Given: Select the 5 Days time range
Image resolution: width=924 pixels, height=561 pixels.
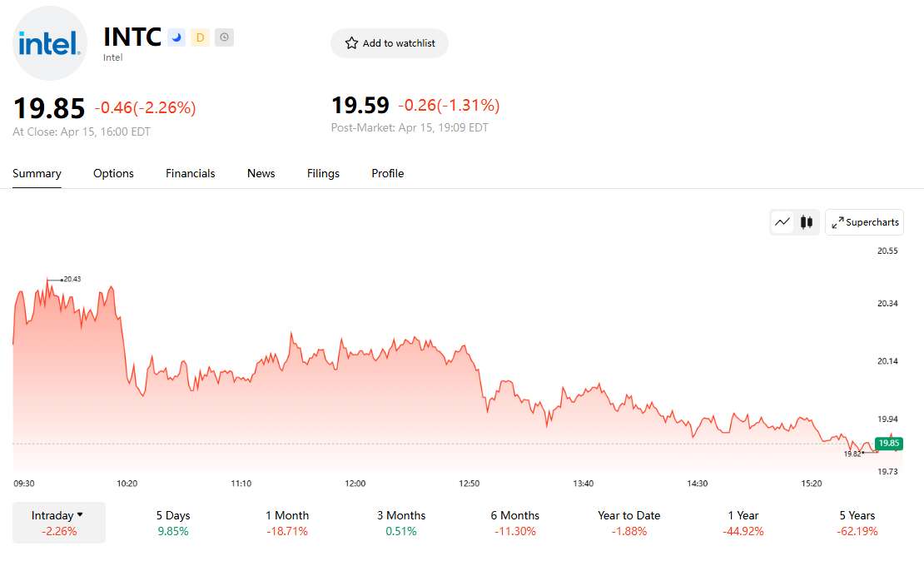Looking at the screenshot, I should tap(173, 522).
